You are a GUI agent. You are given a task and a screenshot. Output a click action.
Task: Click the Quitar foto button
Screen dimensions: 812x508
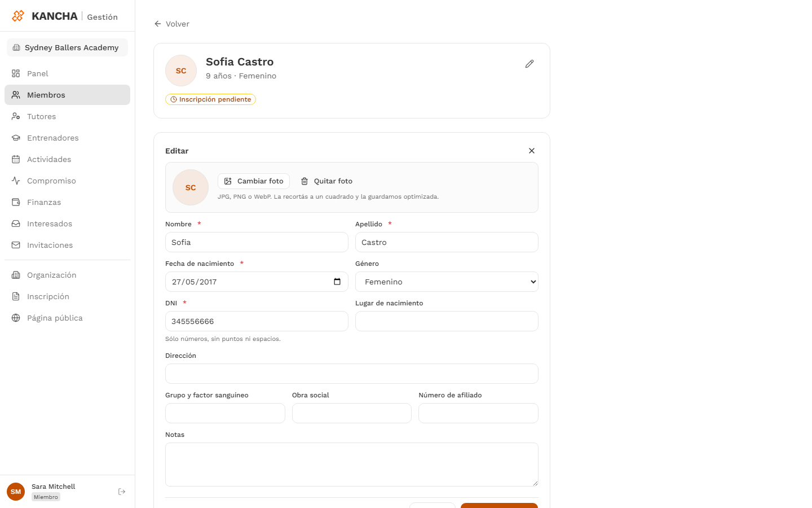326,181
